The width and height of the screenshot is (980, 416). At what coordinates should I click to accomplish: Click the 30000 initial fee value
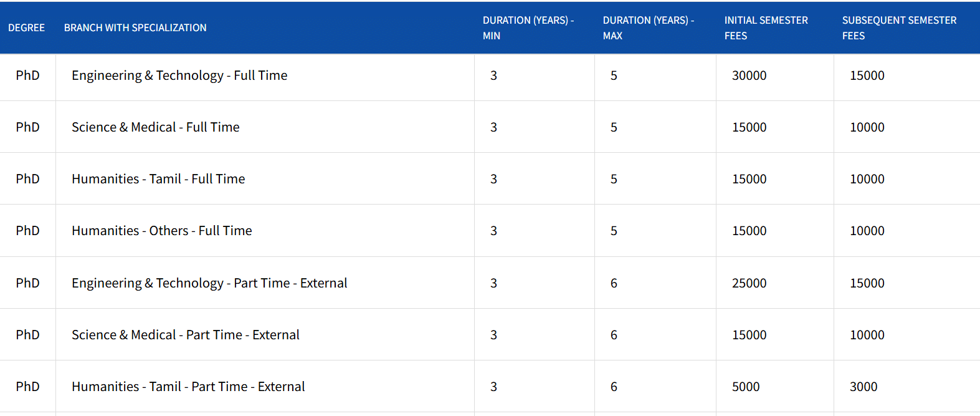tap(749, 75)
